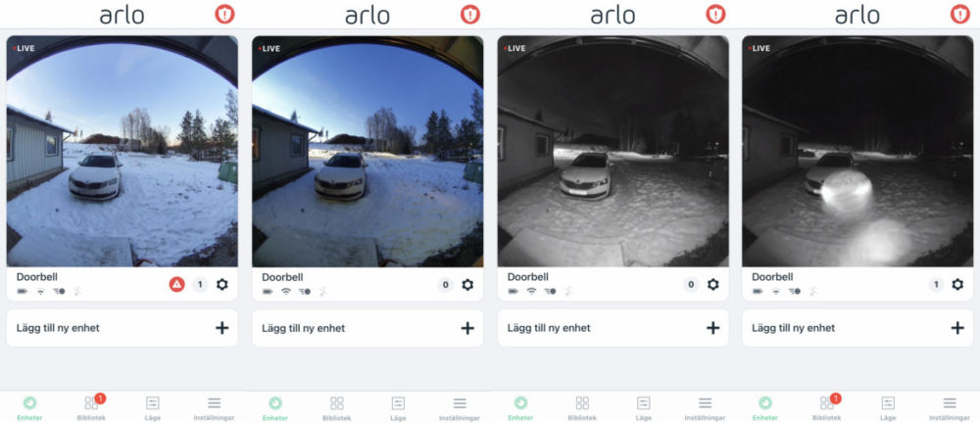Image resolution: width=980 pixels, height=423 pixels.
Task: Tap the 0 count badge in second screenshot
Action: pos(445,285)
